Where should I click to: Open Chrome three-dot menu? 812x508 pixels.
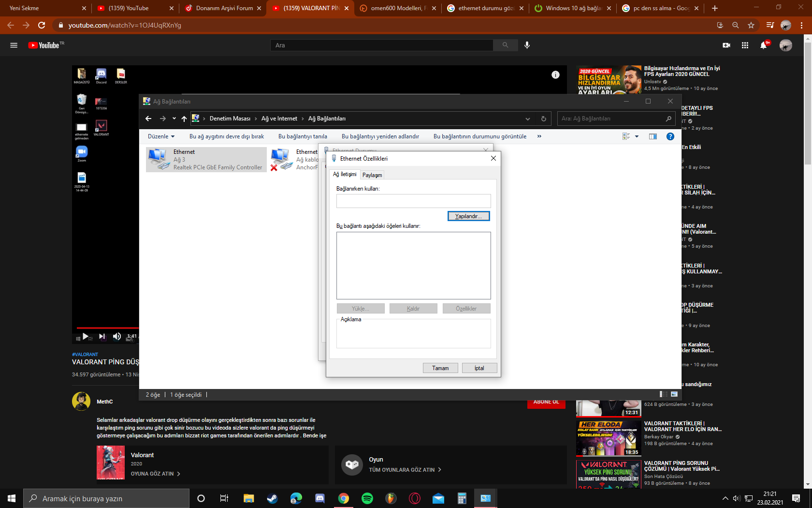(x=802, y=25)
